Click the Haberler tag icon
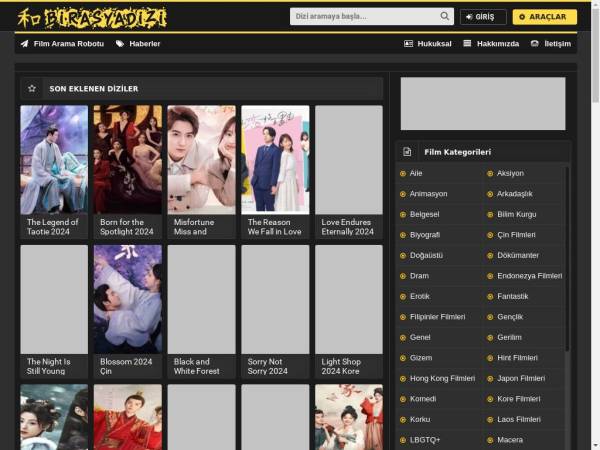 120,44
